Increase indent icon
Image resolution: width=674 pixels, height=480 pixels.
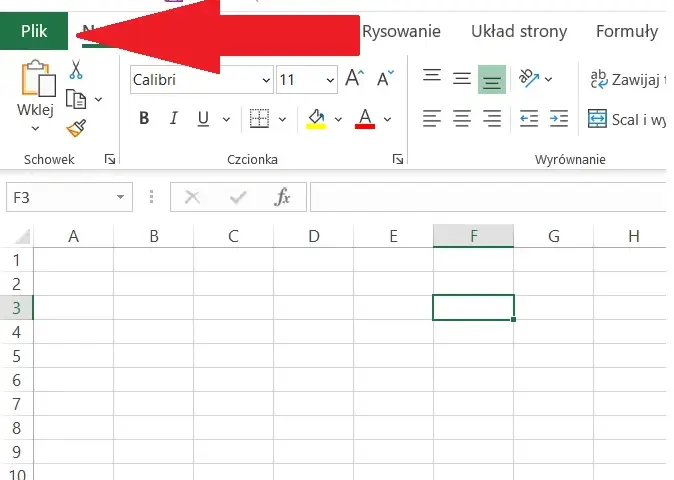(559, 119)
